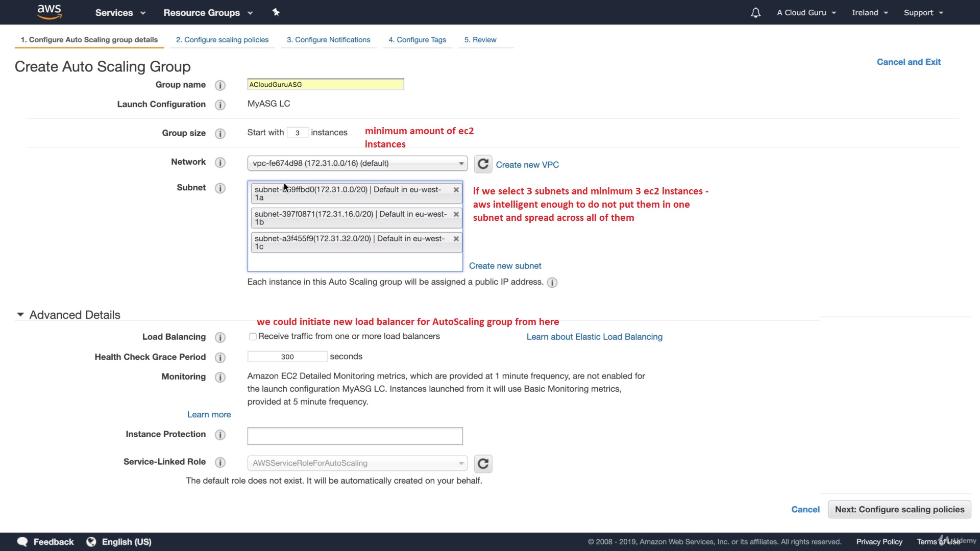This screenshot has width=980, height=551.
Task: Click refresh icon next to Network dropdown
Action: click(x=483, y=164)
